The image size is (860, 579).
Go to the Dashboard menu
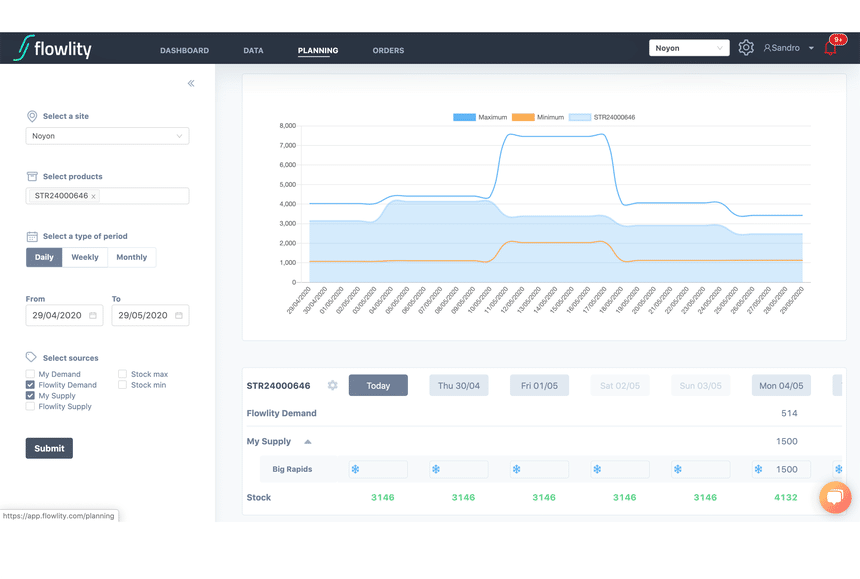(x=184, y=50)
